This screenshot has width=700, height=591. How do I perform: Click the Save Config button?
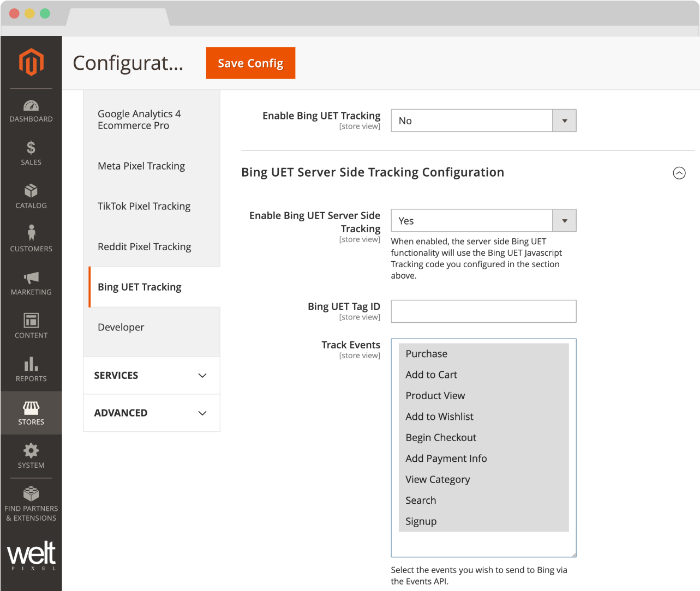[250, 63]
